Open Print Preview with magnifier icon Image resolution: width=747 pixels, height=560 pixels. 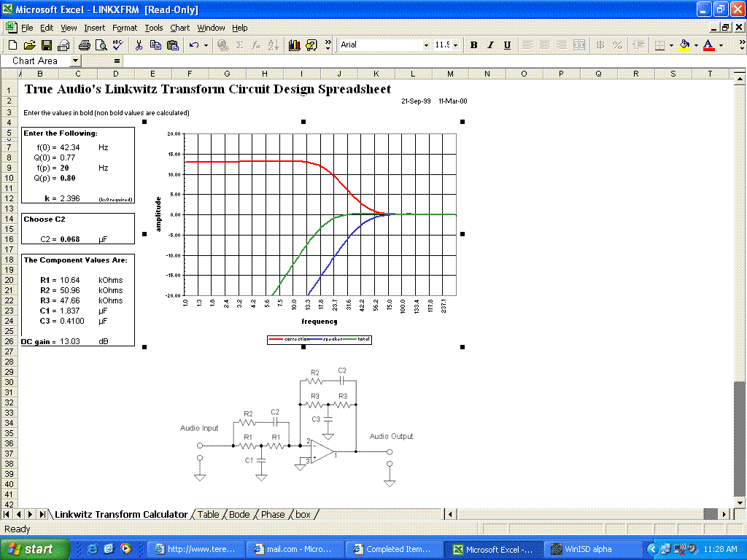101,44
